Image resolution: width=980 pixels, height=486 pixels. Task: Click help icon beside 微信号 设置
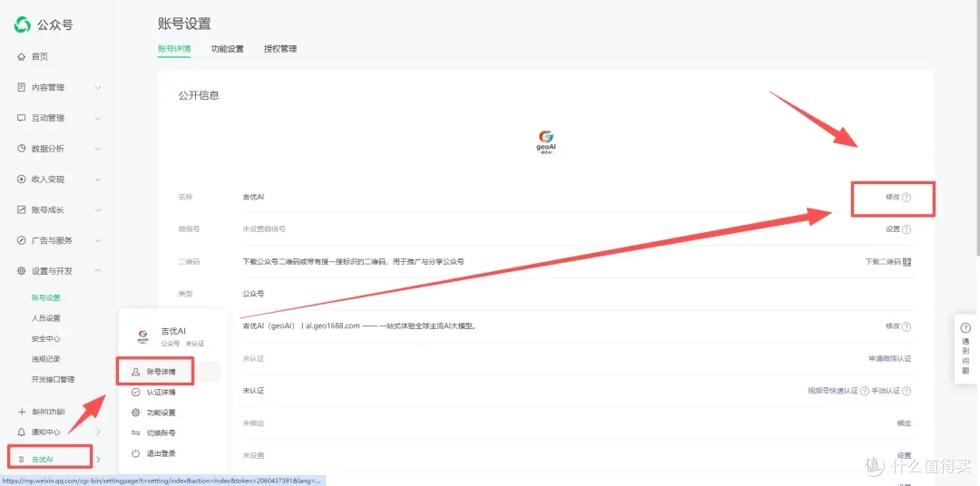point(906,229)
